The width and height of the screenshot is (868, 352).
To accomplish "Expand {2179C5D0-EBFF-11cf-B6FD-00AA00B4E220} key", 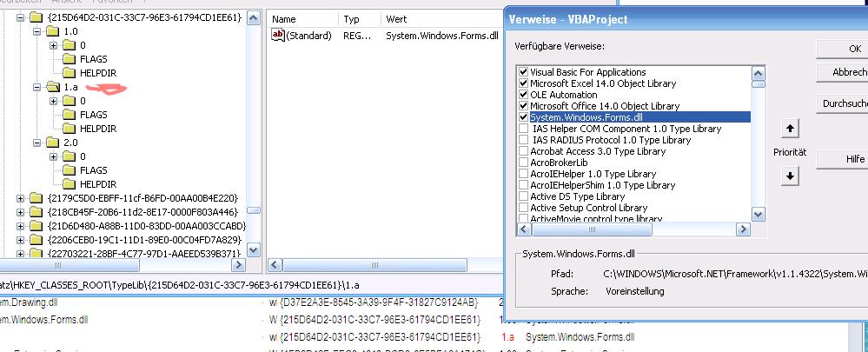I will coord(21,198).
